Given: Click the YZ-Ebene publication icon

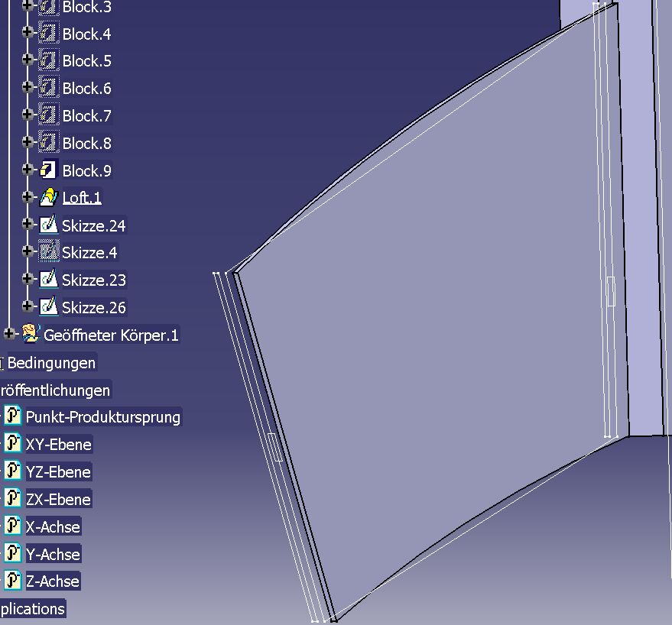Looking at the screenshot, I should point(12,471).
